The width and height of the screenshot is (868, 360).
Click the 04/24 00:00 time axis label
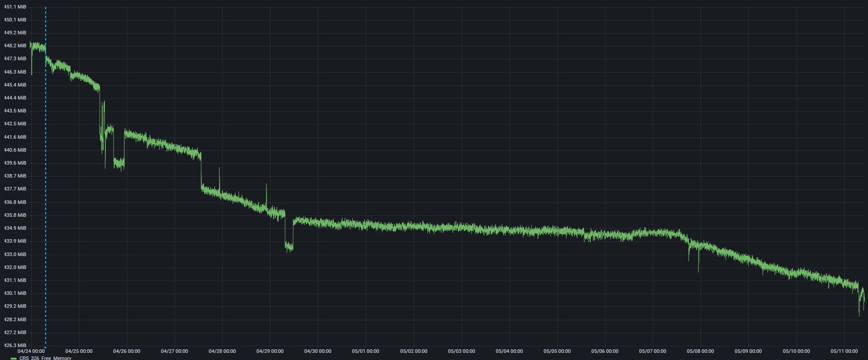pyautogui.click(x=31, y=351)
